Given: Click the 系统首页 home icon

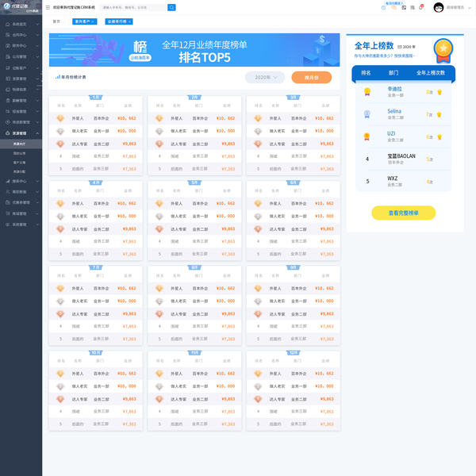Looking at the screenshot, I should point(8,25).
